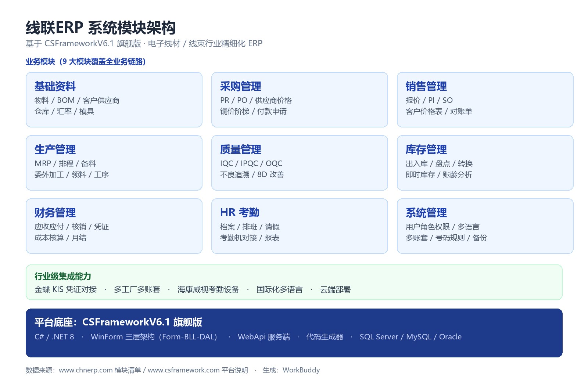Click 代码生成器 in blue banner
The width and height of the screenshot is (588, 382).
point(325,337)
